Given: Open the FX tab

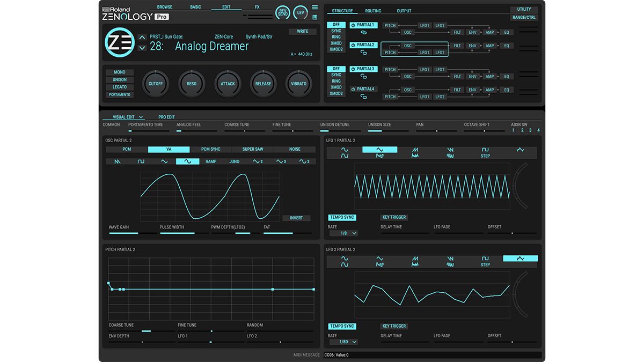Looking at the screenshot, I should coord(257,7).
